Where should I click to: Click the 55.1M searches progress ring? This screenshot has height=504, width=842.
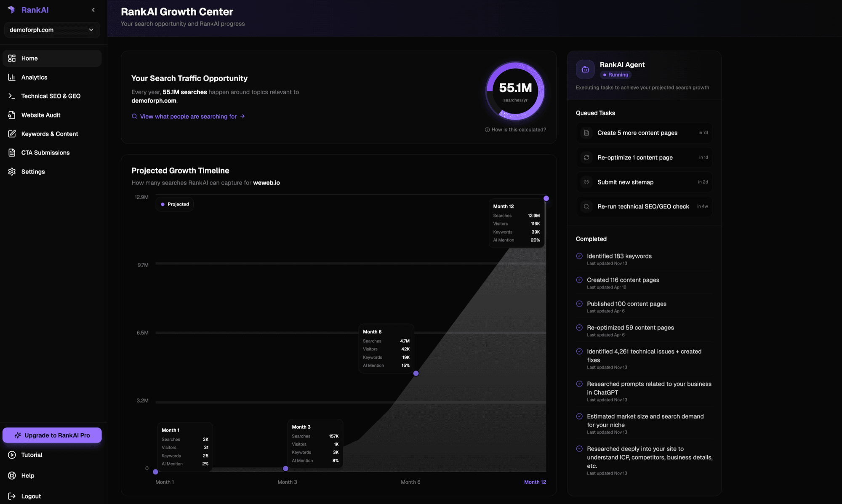515,91
